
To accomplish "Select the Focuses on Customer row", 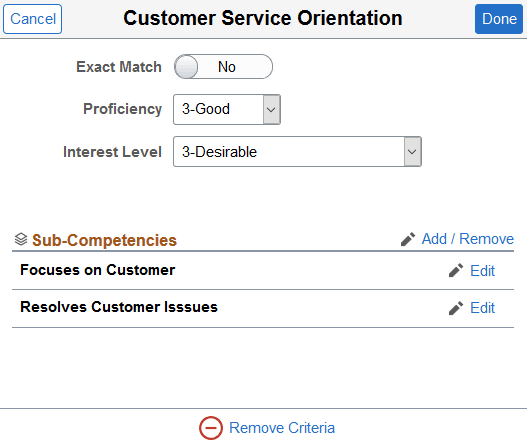I will click(263, 271).
